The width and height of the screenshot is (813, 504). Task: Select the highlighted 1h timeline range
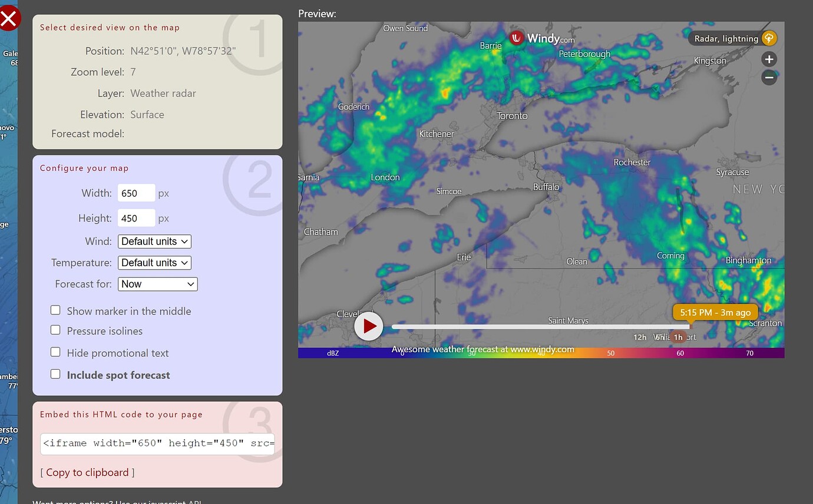coord(678,337)
